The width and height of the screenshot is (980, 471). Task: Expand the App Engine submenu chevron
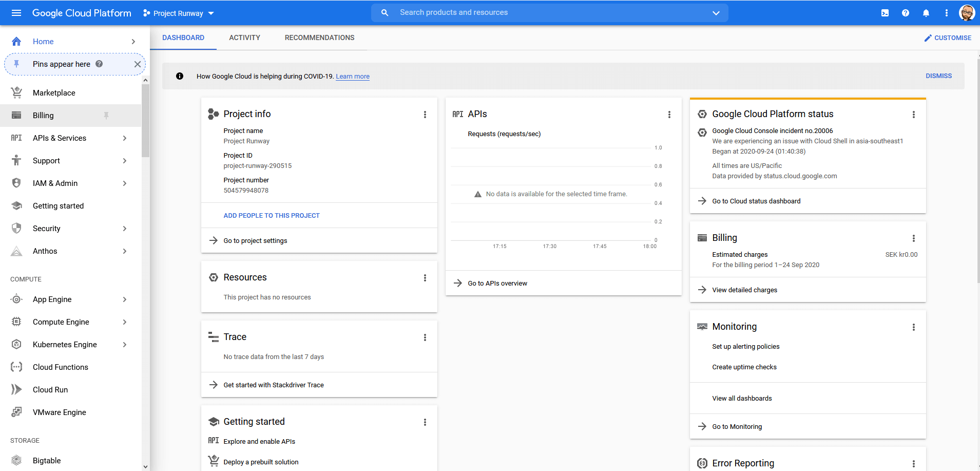point(125,299)
